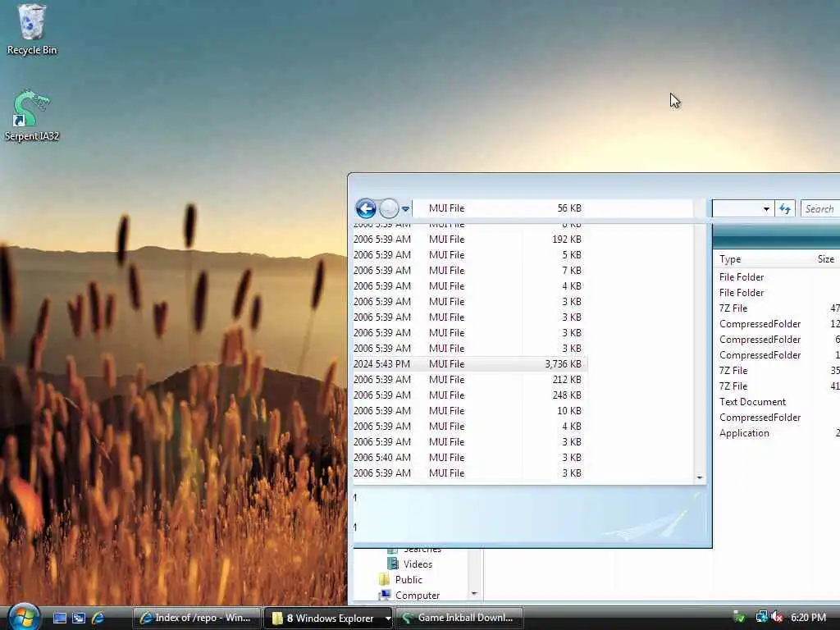
Task: Click the Explorer Forward arrow button
Action: (x=389, y=208)
